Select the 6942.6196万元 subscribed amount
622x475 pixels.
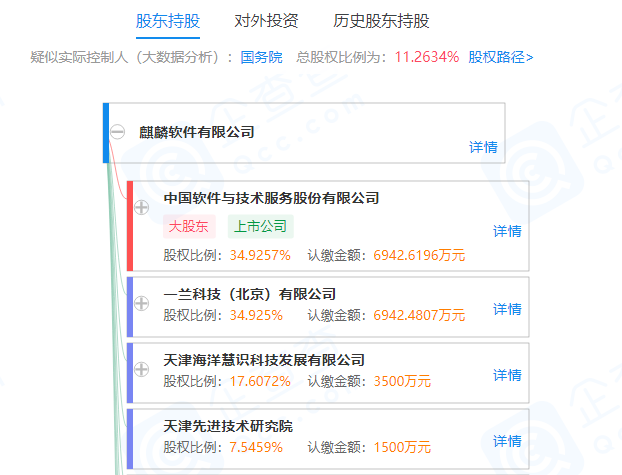point(419,255)
